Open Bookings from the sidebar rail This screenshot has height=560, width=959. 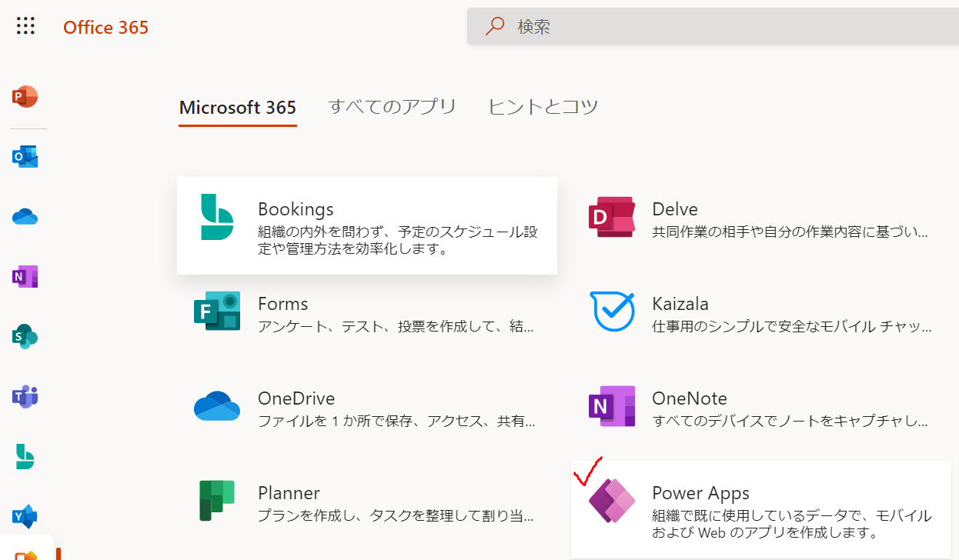pyautogui.click(x=25, y=457)
